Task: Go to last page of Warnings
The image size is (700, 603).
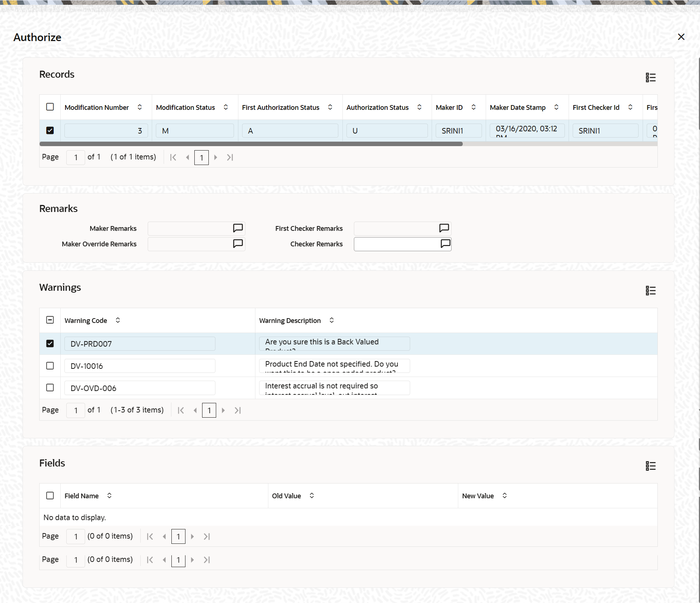Action: tap(238, 410)
